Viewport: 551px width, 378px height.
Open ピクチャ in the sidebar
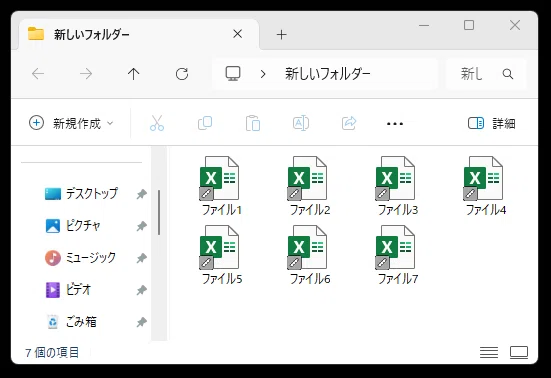point(73,226)
